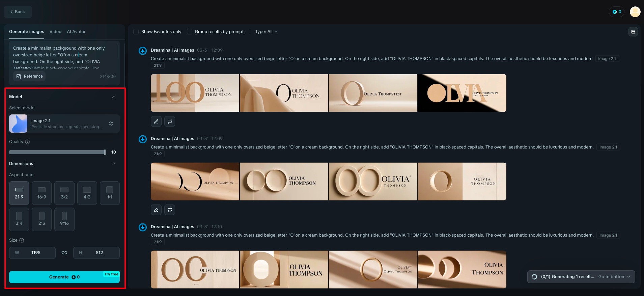Image resolution: width=644 pixels, height=296 pixels.
Task: Click the edit pencil icon under first result
Action: click(156, 122)
